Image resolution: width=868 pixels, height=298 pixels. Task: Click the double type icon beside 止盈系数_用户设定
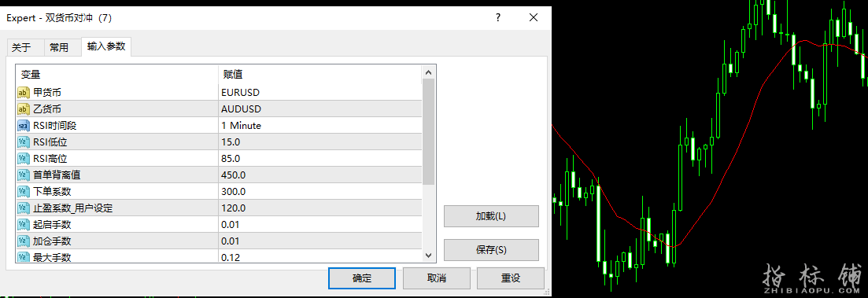[24, 208]
